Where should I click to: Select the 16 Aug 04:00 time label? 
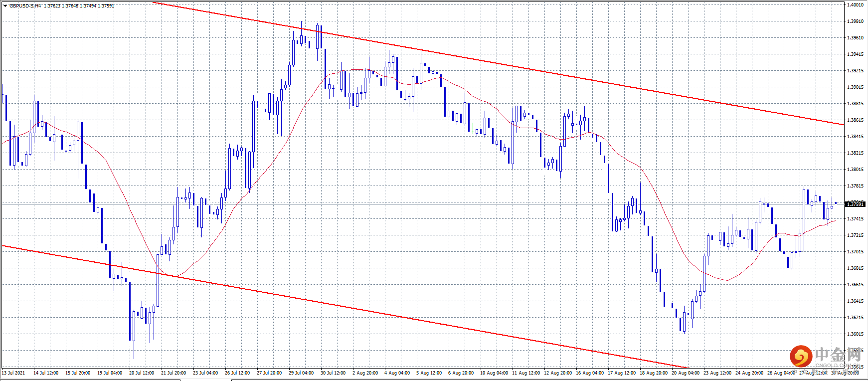click(x=590, y=373)
